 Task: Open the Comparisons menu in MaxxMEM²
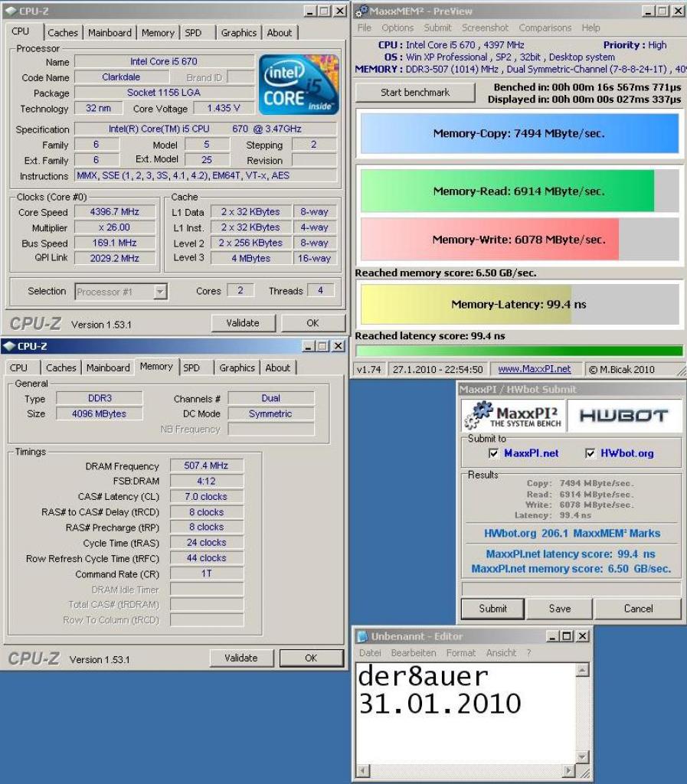545,28
